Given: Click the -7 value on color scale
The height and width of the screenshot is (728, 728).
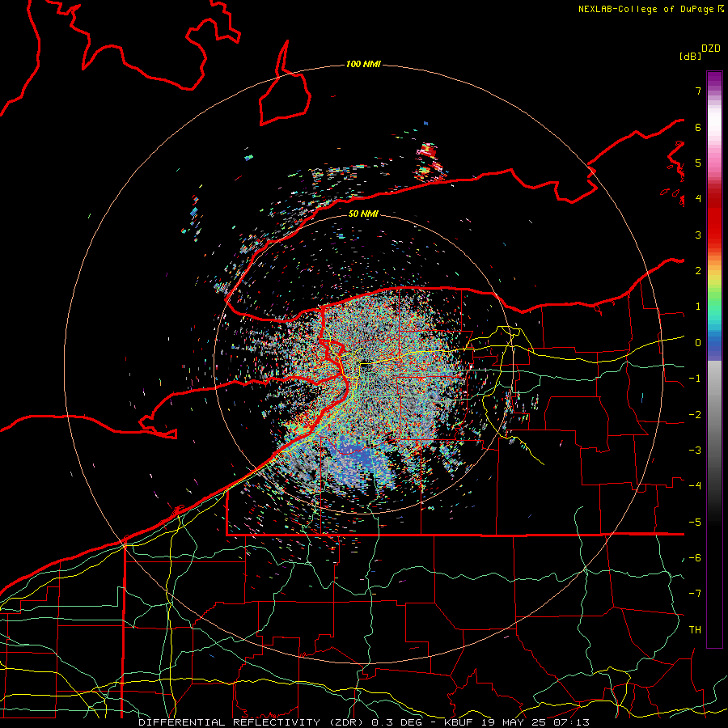Looking at the screenshot, I should 695,594.
